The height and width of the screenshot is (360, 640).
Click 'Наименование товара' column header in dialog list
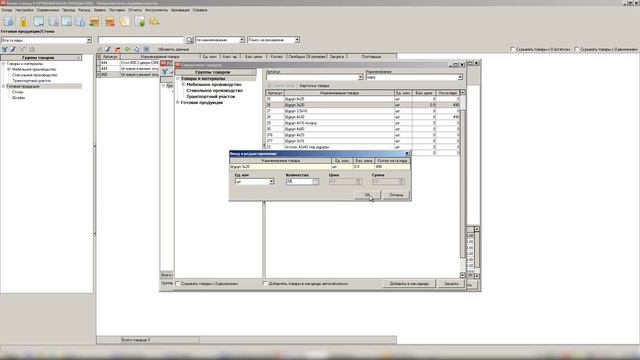click(x=339, y=93)
